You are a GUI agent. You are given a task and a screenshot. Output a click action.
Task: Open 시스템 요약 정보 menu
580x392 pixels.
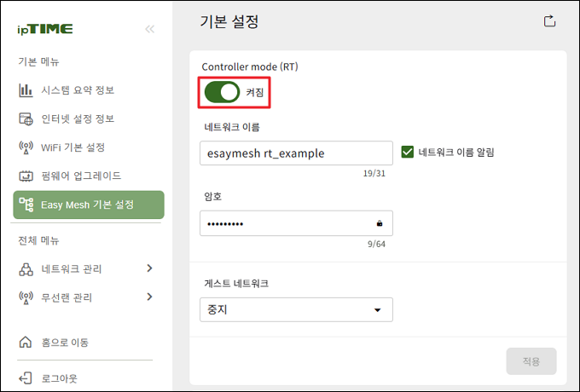(78, 90)
